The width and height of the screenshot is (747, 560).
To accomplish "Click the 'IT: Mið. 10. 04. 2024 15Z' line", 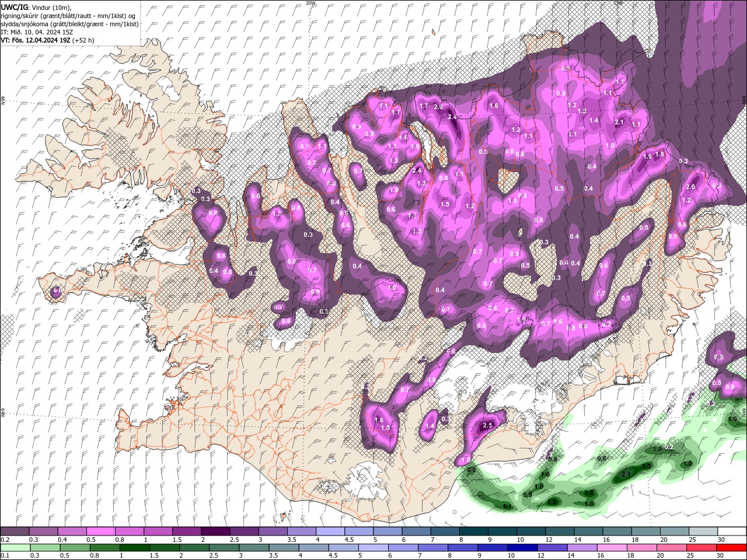I will click(38, 32).
